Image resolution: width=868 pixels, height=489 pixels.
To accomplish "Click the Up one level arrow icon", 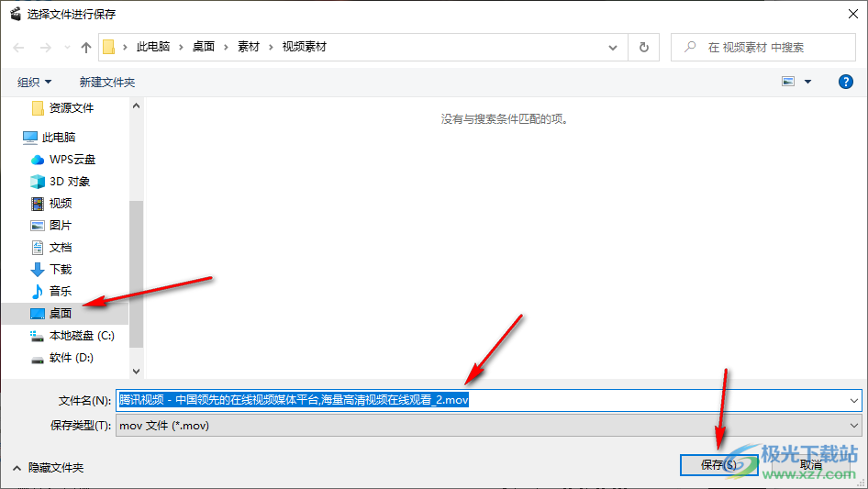I will tap(86, 47).
